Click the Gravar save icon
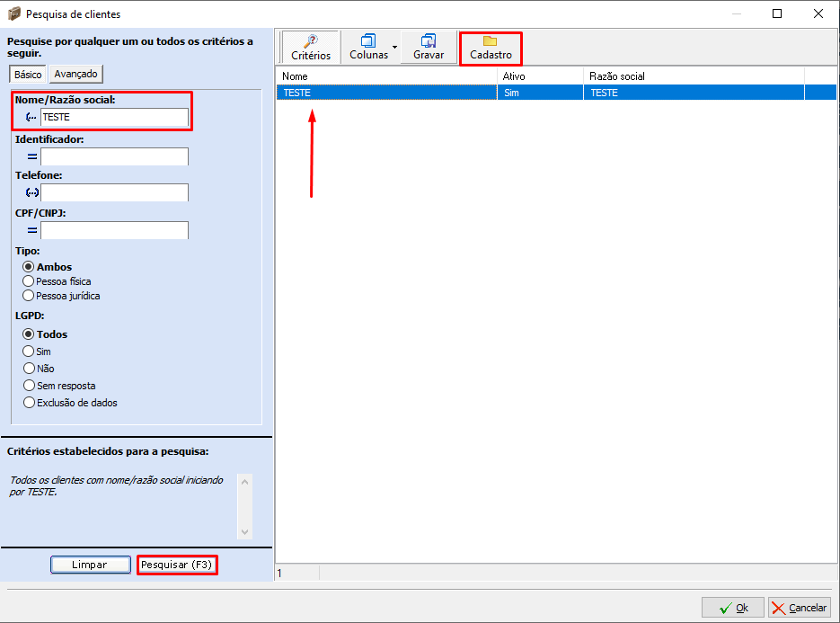This screenshot has height=623, width=840. click(x=429, y=41)
